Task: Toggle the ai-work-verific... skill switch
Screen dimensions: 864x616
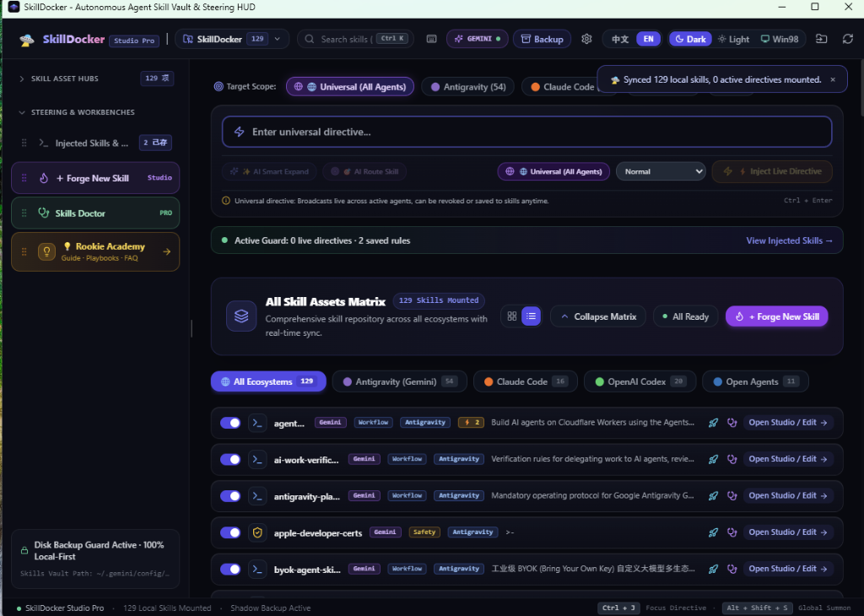Action: (x=230, y=459)
